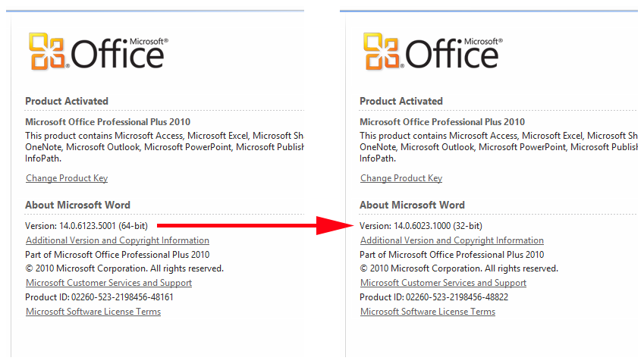Open Additional Version and Copyright Information under 64-bit version
This screenshot has height=364, width=644.
pyautogui.click(x=118, y=240)
